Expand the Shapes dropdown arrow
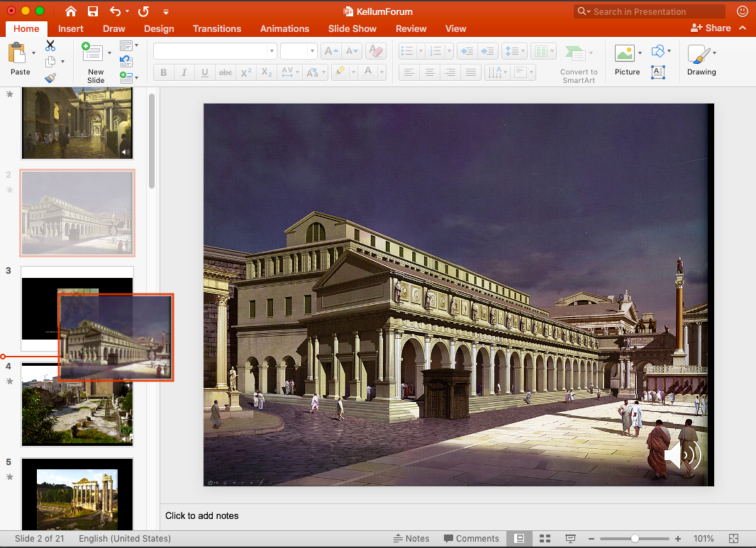 [x=669, y=50]
